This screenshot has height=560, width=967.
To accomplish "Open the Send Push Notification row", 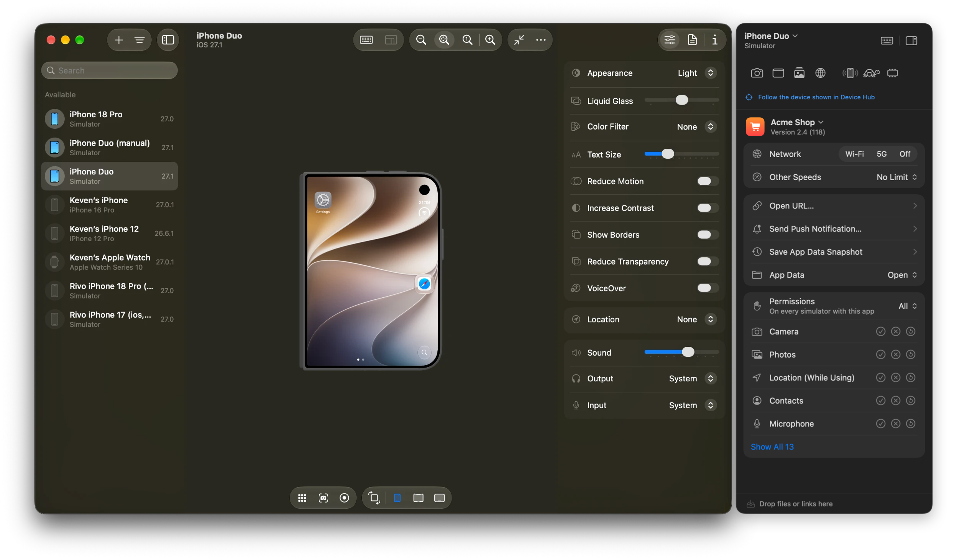I will (x=834, y=229).
